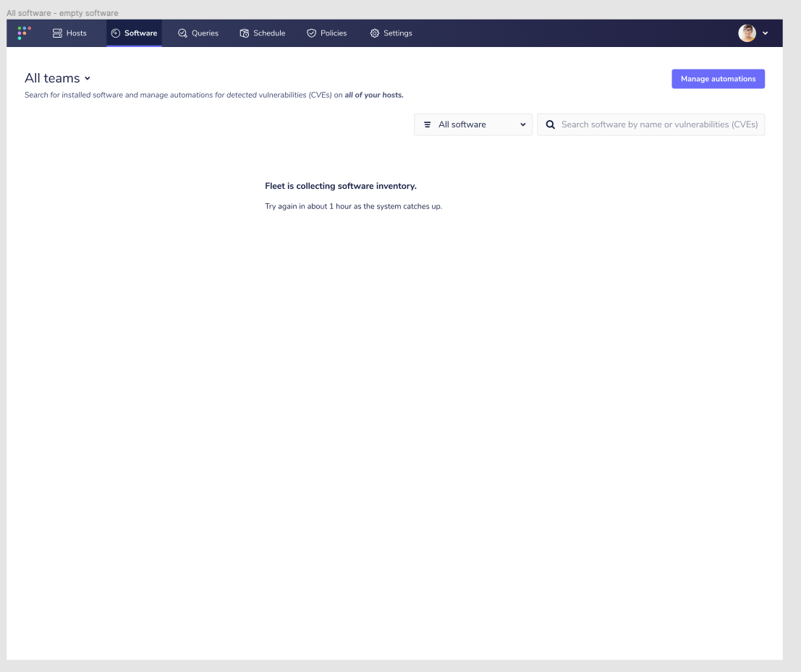
Task: Open the user avatar profile picture
Action: point(747,33)
